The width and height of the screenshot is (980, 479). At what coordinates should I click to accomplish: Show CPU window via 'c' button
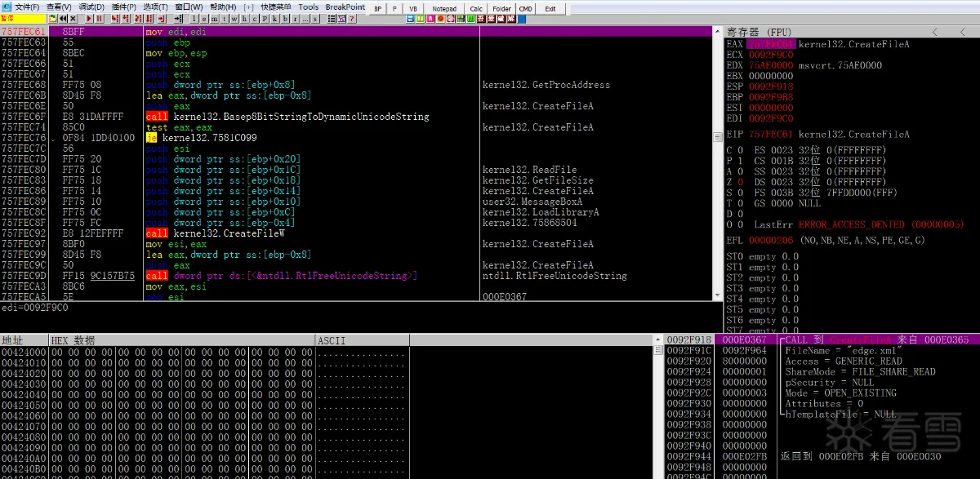click(x=255, y=18)
